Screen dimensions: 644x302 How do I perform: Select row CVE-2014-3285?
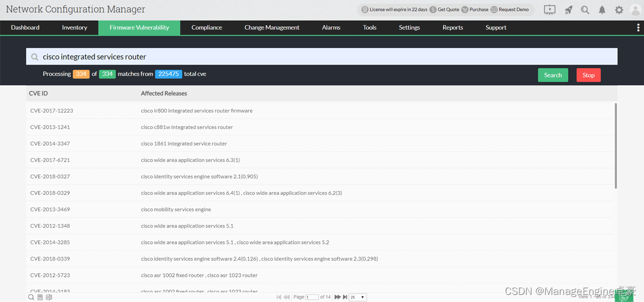point(320,242)
